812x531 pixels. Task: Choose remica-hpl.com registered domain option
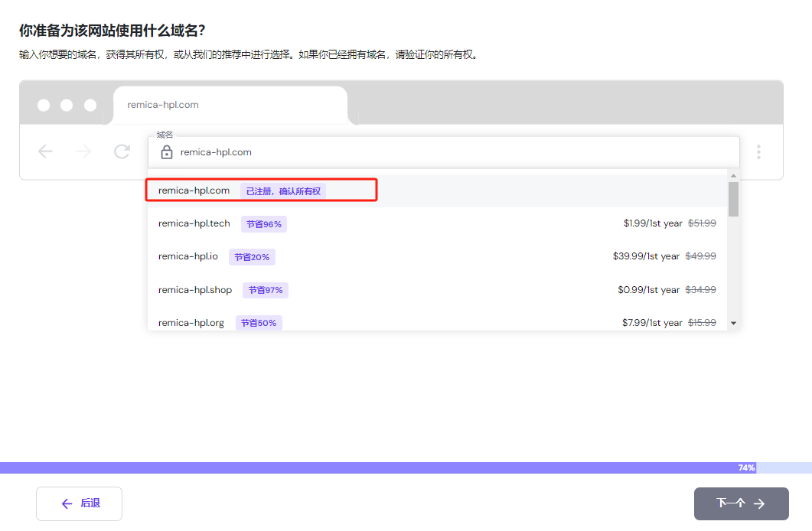pos(194,191)
